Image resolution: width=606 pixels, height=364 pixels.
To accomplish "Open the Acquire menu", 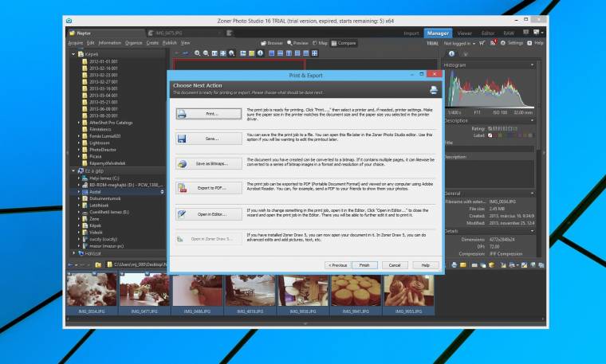I will (76, 43).
